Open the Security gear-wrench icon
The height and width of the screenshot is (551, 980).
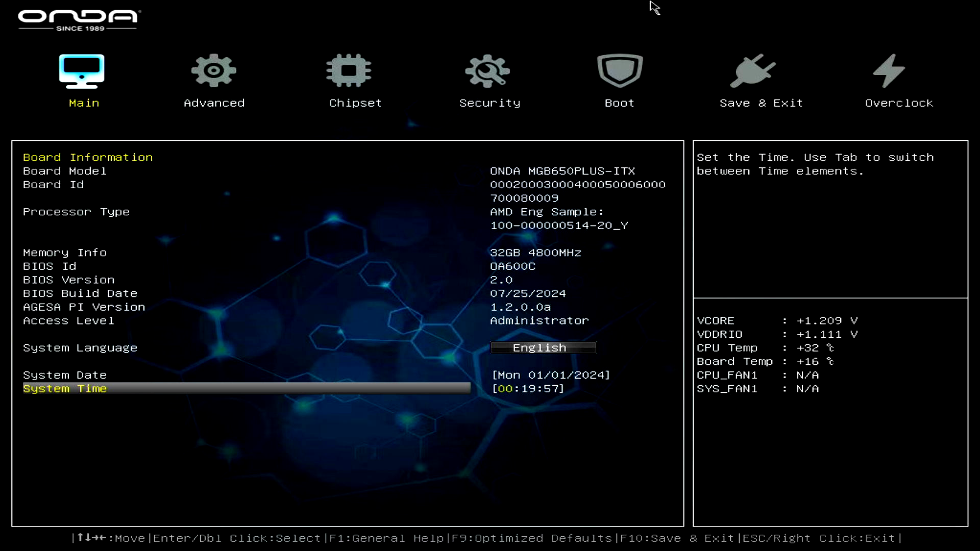click(x=487, y=70)
